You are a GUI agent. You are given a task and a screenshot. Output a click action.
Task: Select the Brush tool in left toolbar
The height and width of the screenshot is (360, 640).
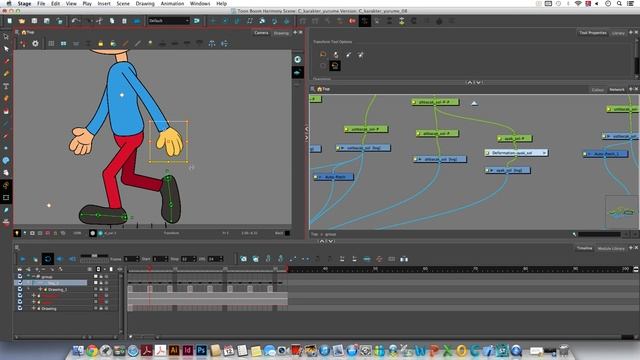tap(6, 61)
